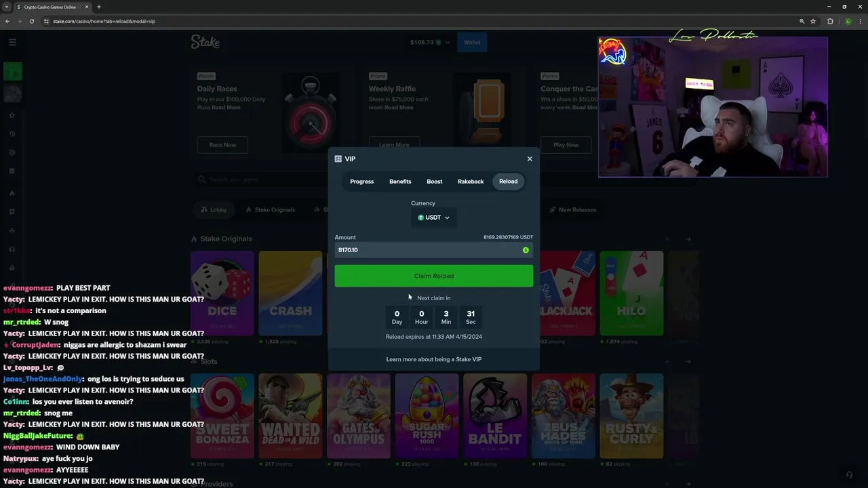Open My Bets icon in sidebar
Screen dimensions: 868x488
click(12, 171)
